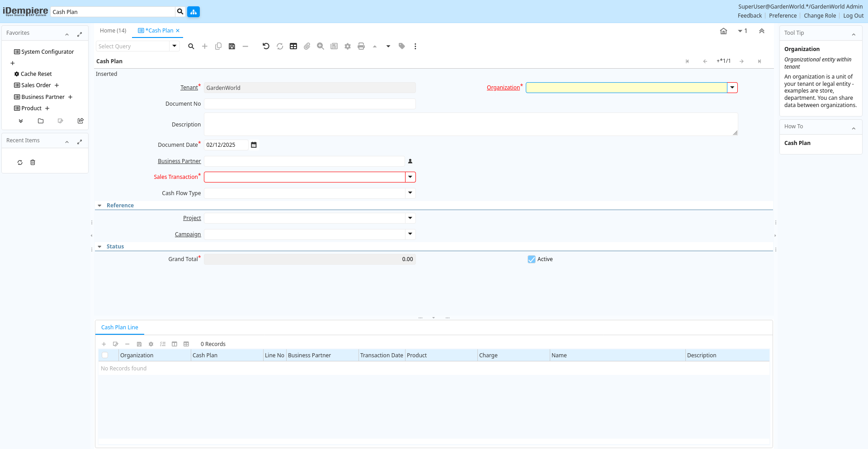Click the Save record toolbar icon
Viewport: 868px width, 449px height.
[232, 46]
